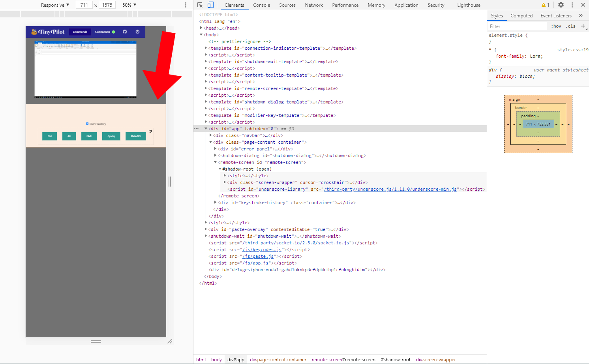This screenshot has width=589, height=364.
Task: Open the customize DevTools three-dot menu
Action: 572,5
